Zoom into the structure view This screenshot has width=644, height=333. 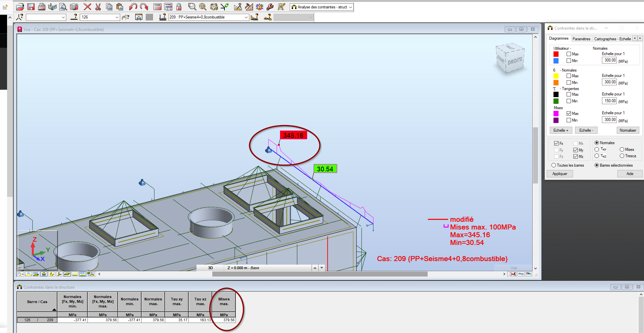[x=191, y=7]
